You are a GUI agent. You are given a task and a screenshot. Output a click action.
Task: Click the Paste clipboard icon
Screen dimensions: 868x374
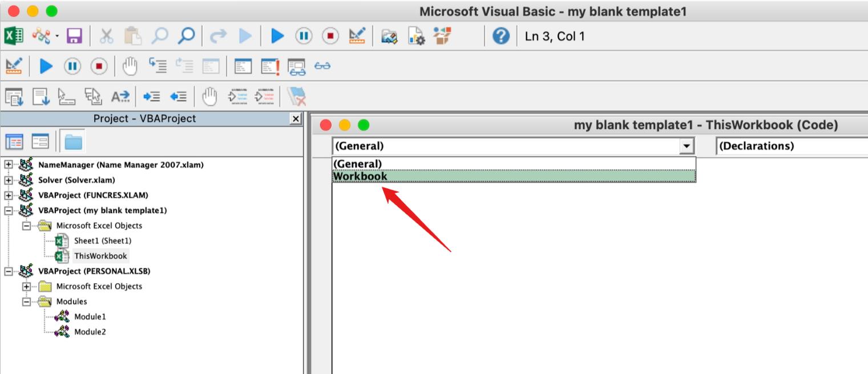click(132, 37)
